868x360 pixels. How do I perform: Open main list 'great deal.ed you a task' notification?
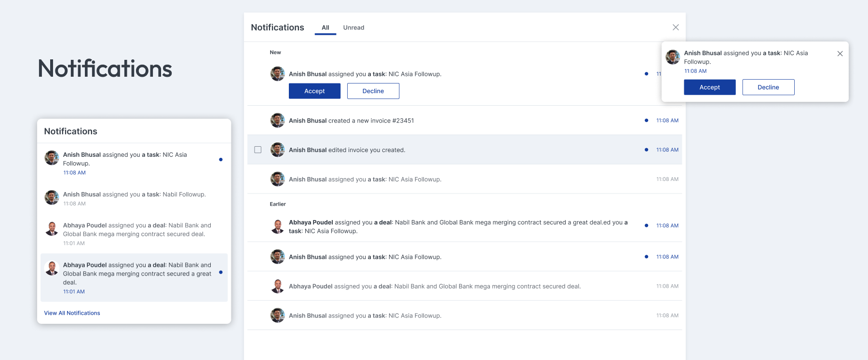464,226
